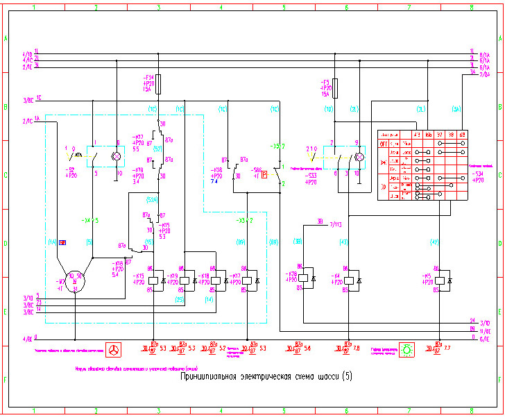
Task: Click the small blue box beside (1A)
Action: tap(62, 242)
